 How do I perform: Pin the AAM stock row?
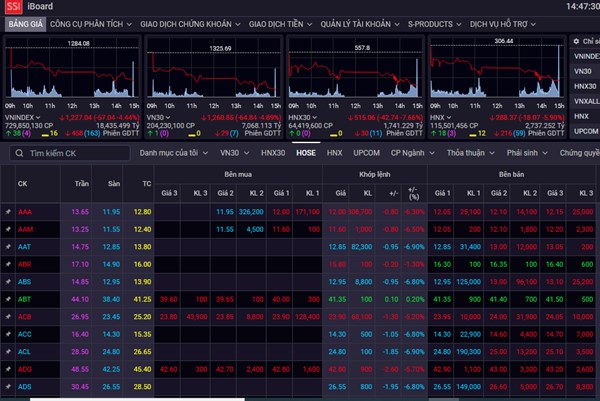pyautogui.click(x=8, y=230)
